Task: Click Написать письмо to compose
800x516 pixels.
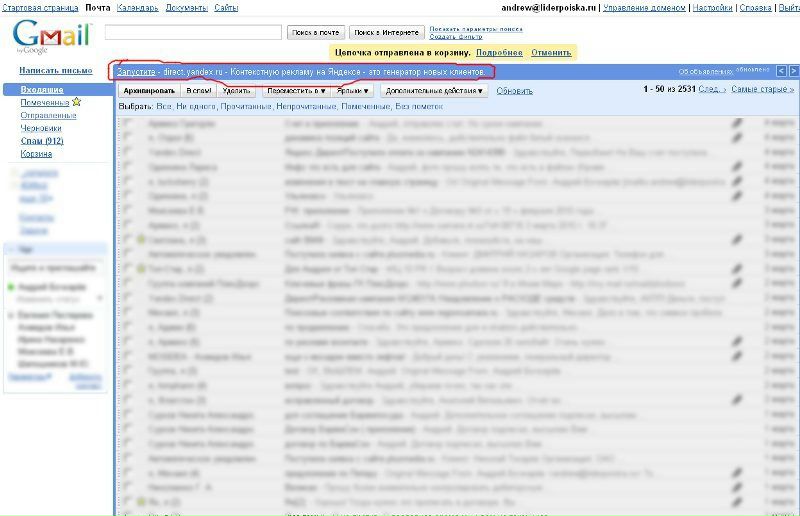Action: (56, 70)
